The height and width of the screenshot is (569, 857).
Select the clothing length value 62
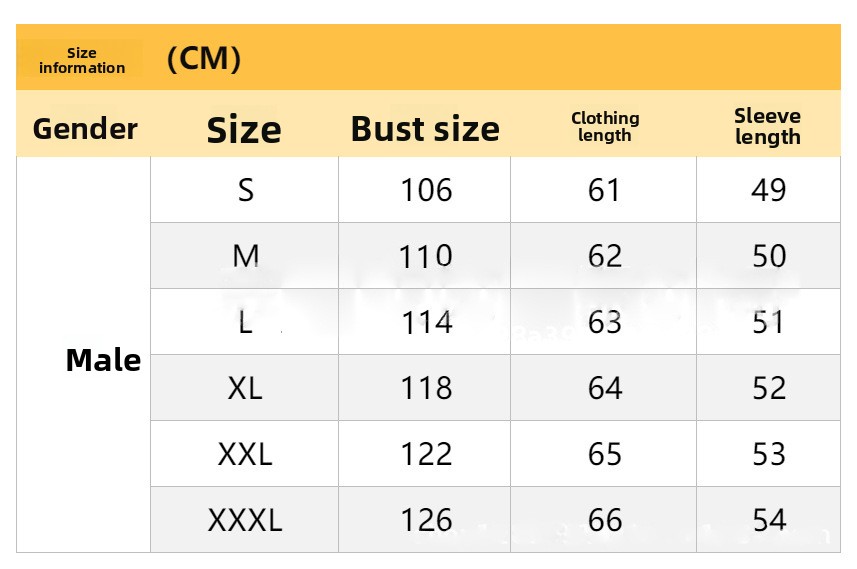coord(604,256)
